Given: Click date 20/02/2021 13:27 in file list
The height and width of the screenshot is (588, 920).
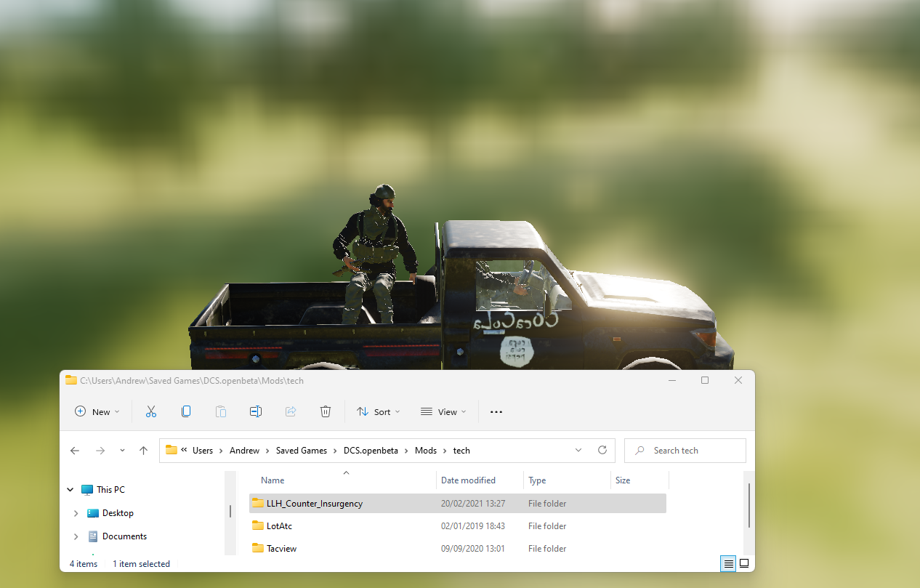Looking at the screenshot, I should pyautogui.click(x=473, y=504).
